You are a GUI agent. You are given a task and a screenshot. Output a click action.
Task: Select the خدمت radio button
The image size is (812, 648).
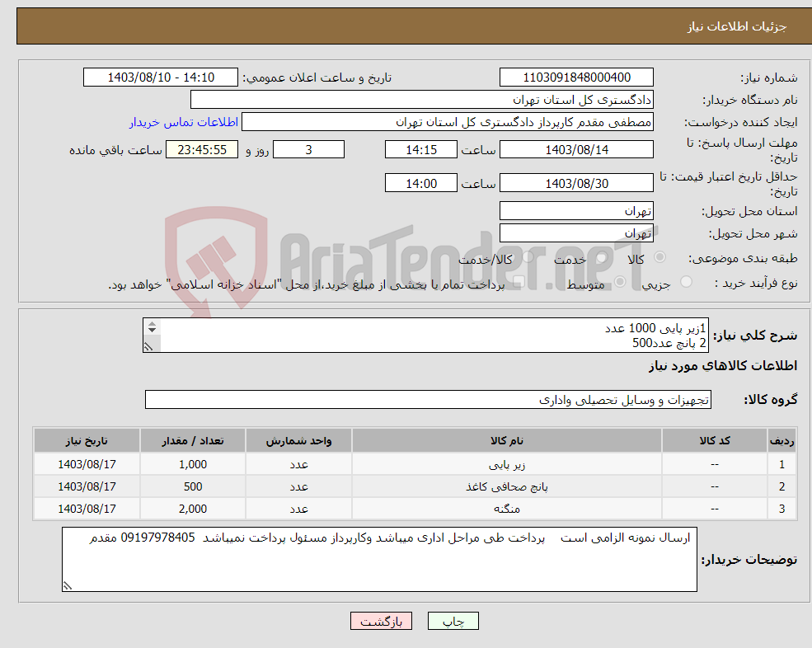[601, 257]
